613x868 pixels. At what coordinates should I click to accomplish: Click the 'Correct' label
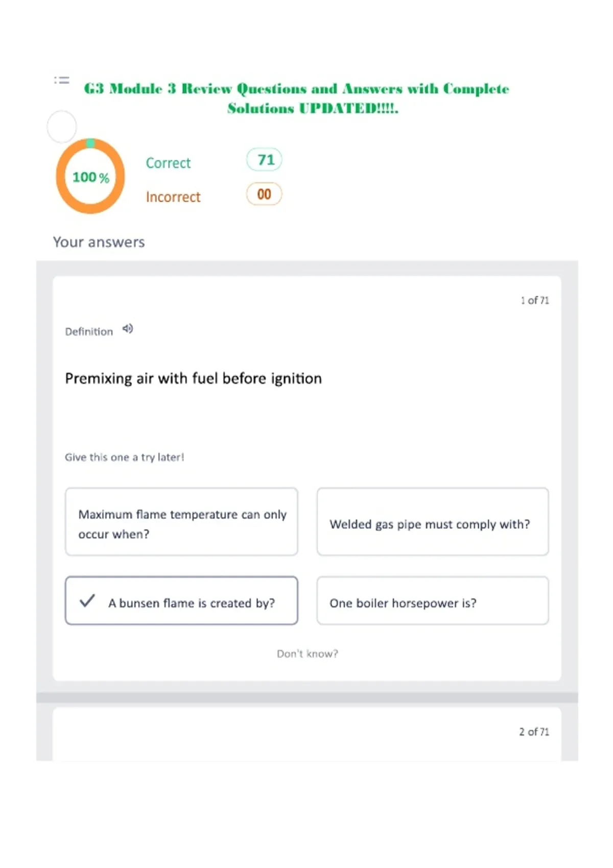pos(168,163)
